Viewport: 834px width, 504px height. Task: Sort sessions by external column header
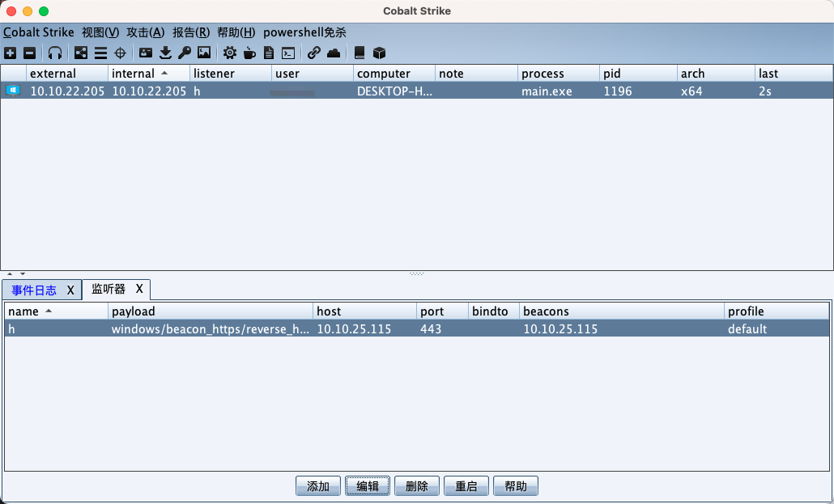point(67,74)
